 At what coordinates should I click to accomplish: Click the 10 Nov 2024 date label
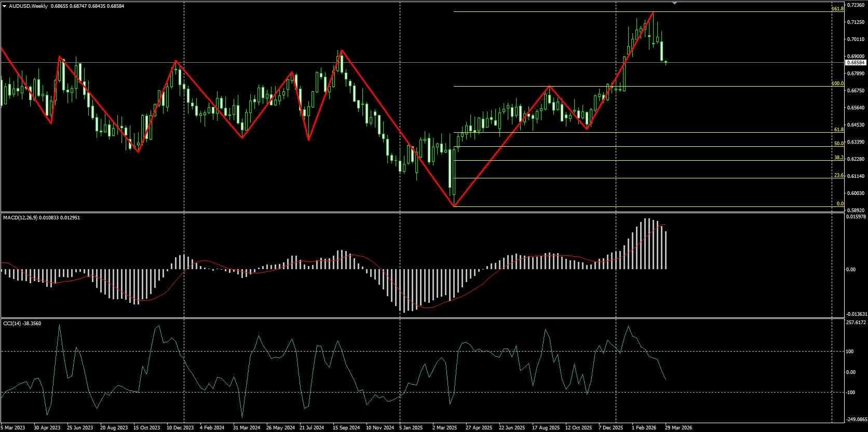point(380,428)
